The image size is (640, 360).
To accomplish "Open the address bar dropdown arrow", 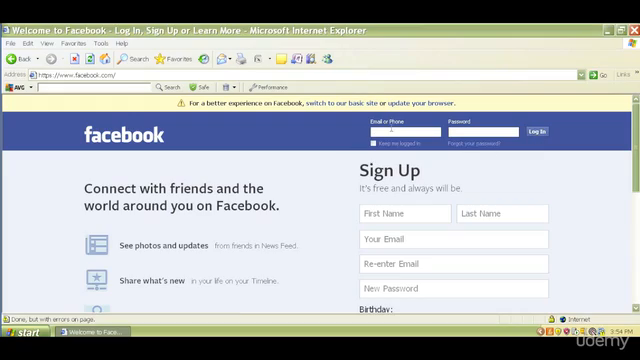I will tap(581, 75).
